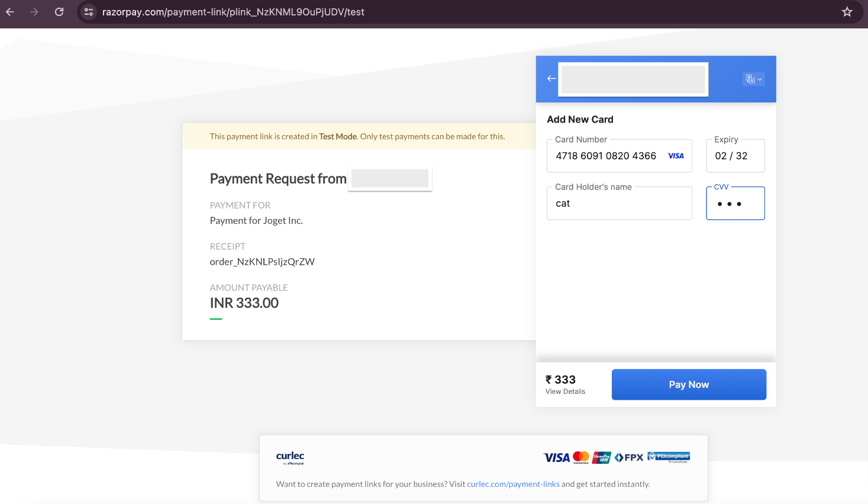
Task: Click the browser forward arrow
Action: pyautogui.click(x=34, y=12)
